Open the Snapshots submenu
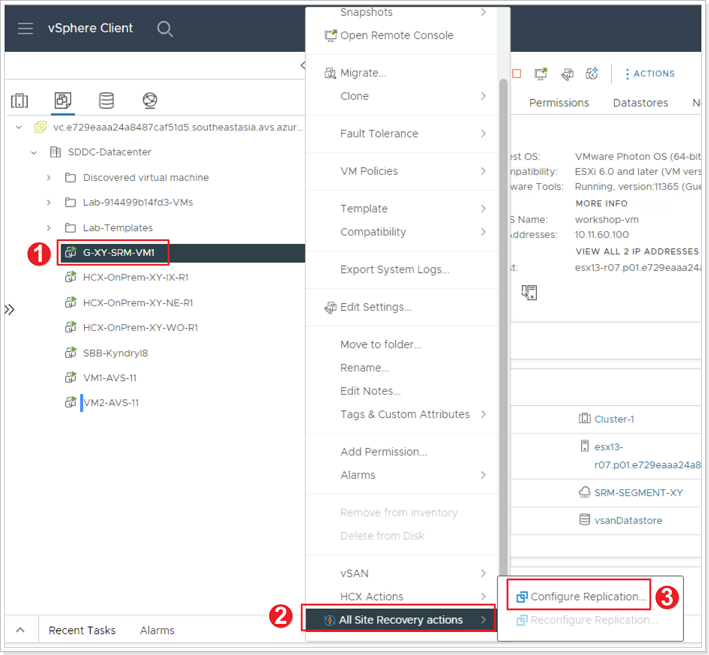The image size is (709, 655). coord(402,12)
